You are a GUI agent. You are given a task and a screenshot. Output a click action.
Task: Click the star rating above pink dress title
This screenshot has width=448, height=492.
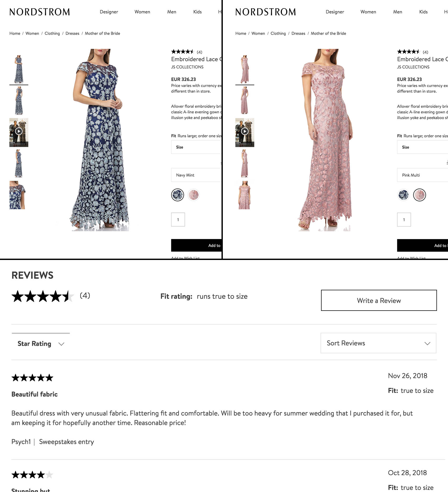pos(408,52)
